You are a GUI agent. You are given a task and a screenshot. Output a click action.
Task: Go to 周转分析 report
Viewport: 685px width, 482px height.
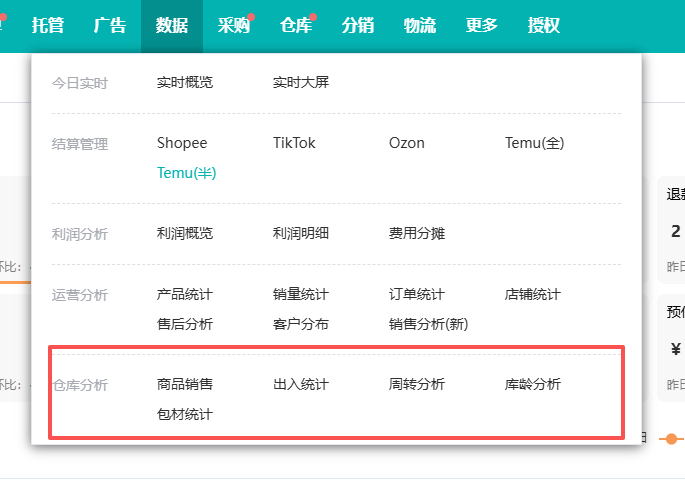pyautogui.click(x=417, y=384)
